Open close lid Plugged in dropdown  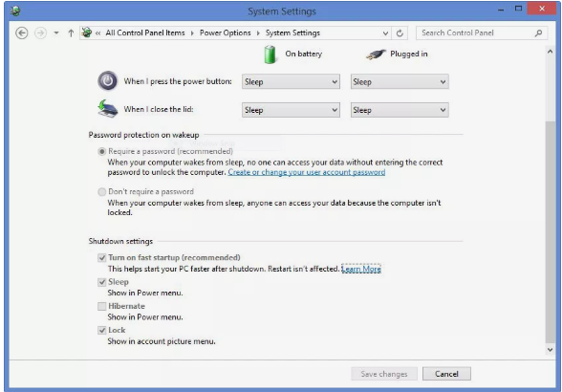click(400, 110)
